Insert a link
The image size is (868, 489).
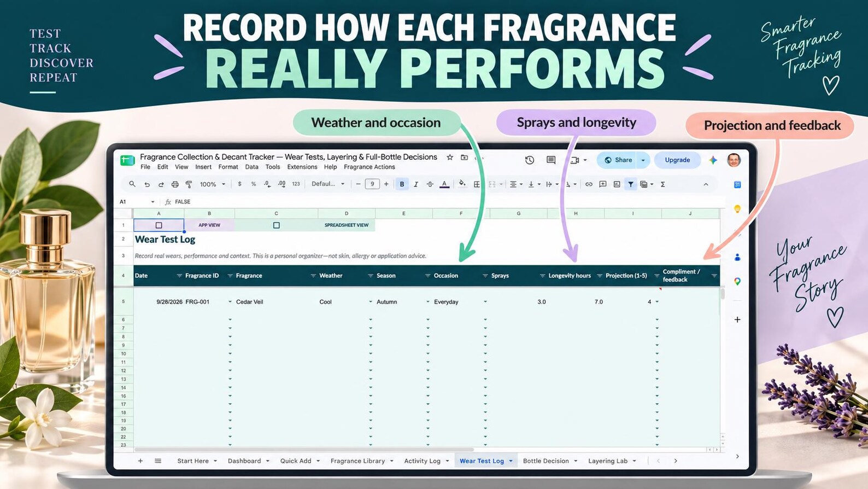pyautogui.click(x=589, y=184)
